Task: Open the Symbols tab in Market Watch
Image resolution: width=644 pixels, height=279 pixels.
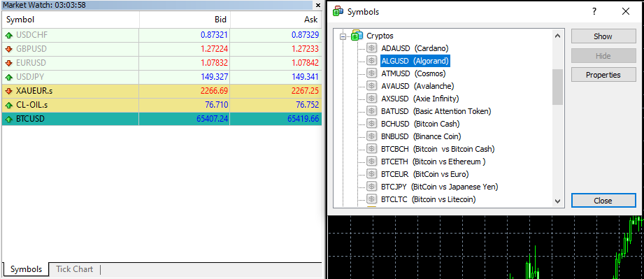Action: [x=26, y=269]
